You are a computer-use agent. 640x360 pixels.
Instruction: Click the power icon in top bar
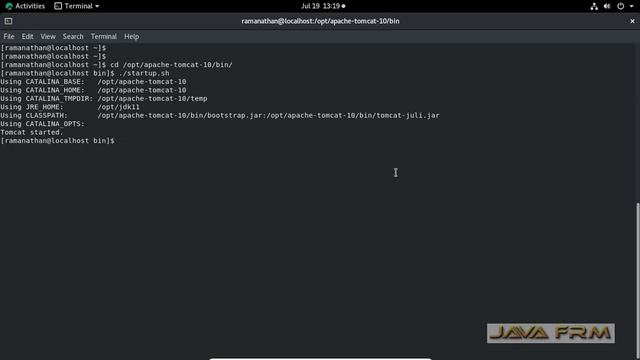(x=620, y=6)
